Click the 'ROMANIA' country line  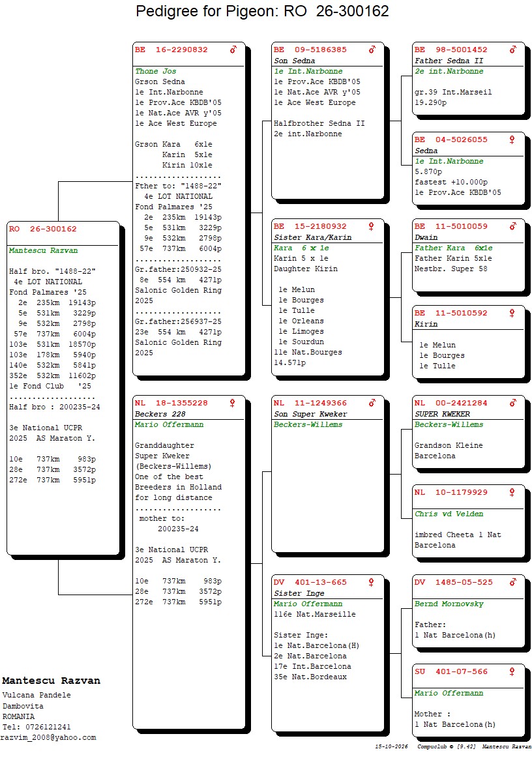pyautogui.click(x=18, y=716)
